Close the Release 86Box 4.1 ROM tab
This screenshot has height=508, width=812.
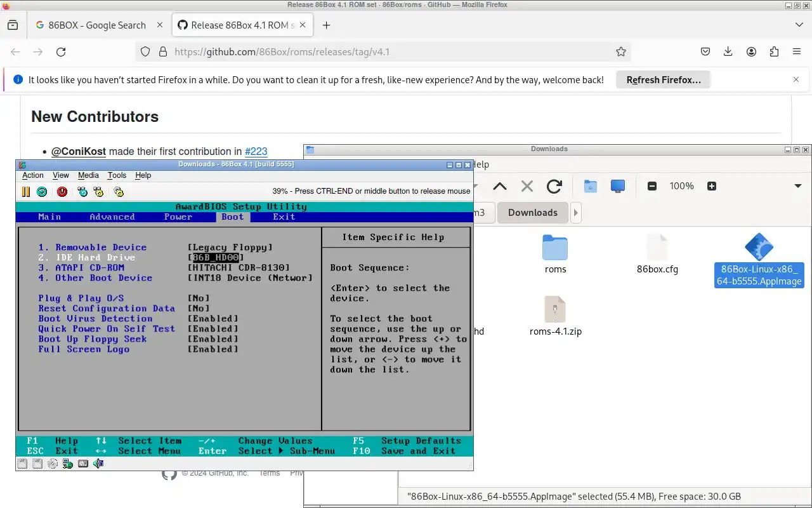[303, 25]
